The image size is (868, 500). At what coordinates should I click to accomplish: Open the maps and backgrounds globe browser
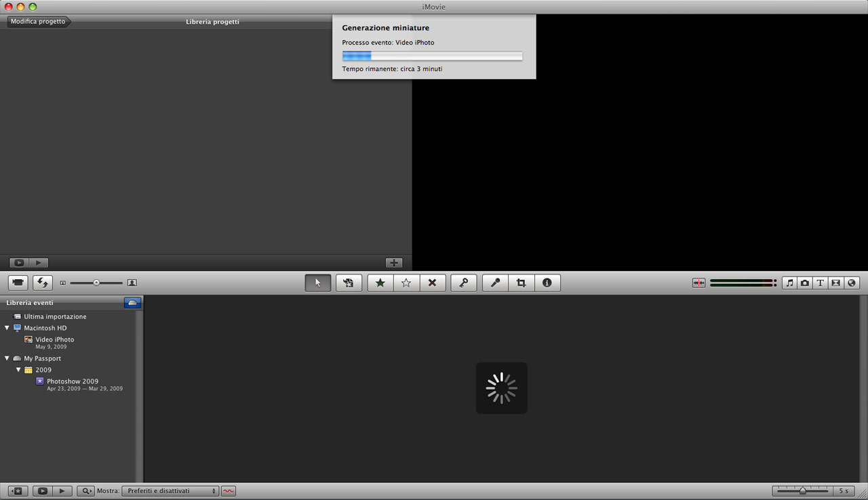(x=852, y=283)
